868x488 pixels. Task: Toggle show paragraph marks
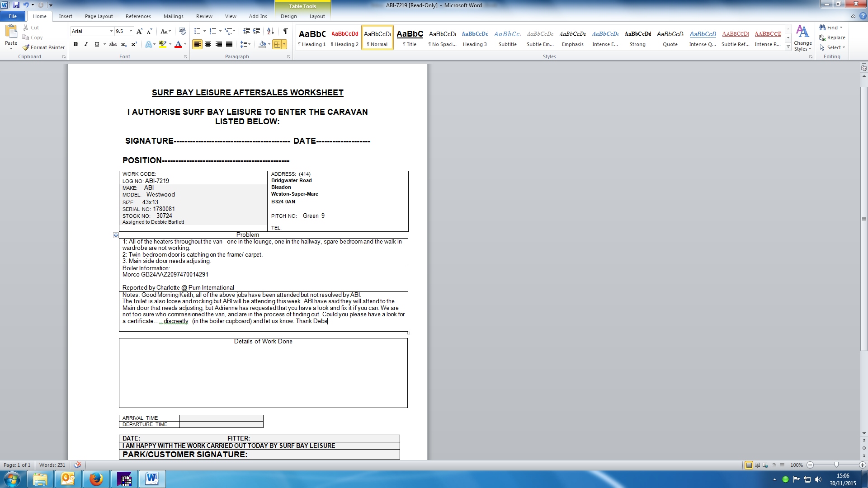click(x=285, y=31)
